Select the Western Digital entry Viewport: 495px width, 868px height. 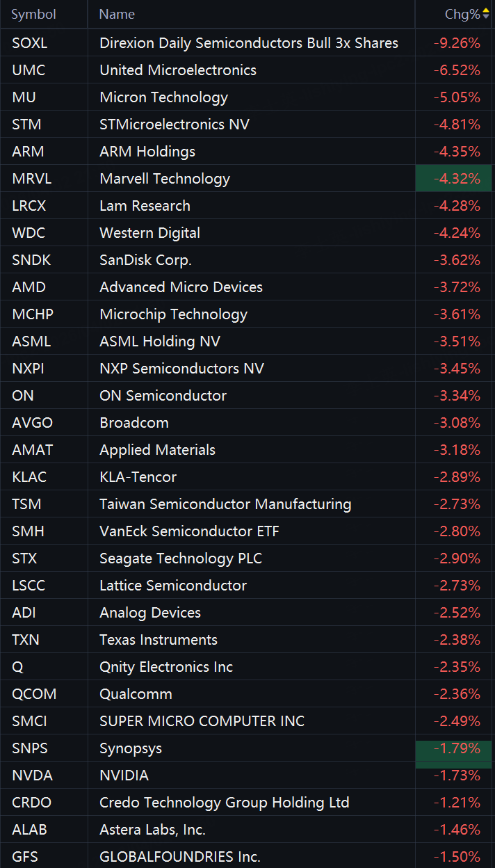[x=247, y=233]
